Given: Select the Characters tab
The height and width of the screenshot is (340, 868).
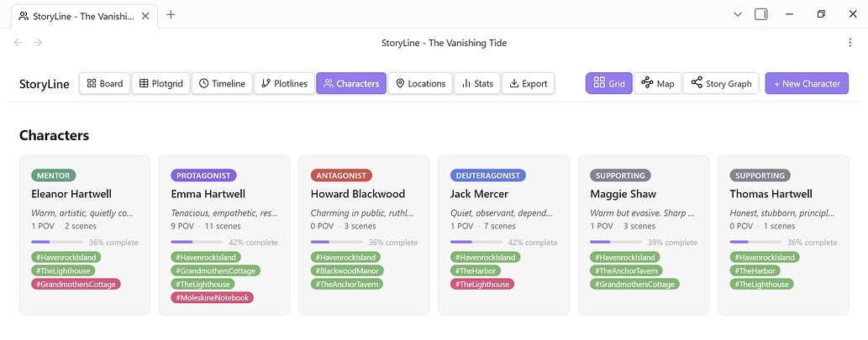Looking at the screenshot, I should pos(351,83).
